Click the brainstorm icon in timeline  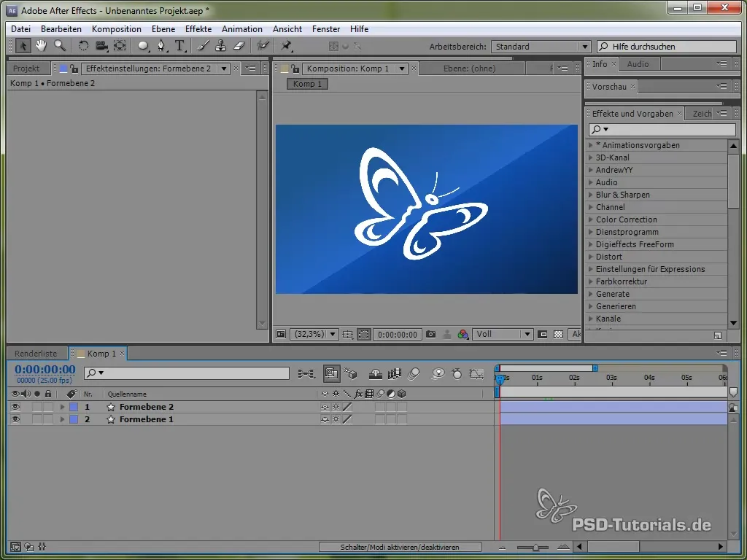click(438, 374)
